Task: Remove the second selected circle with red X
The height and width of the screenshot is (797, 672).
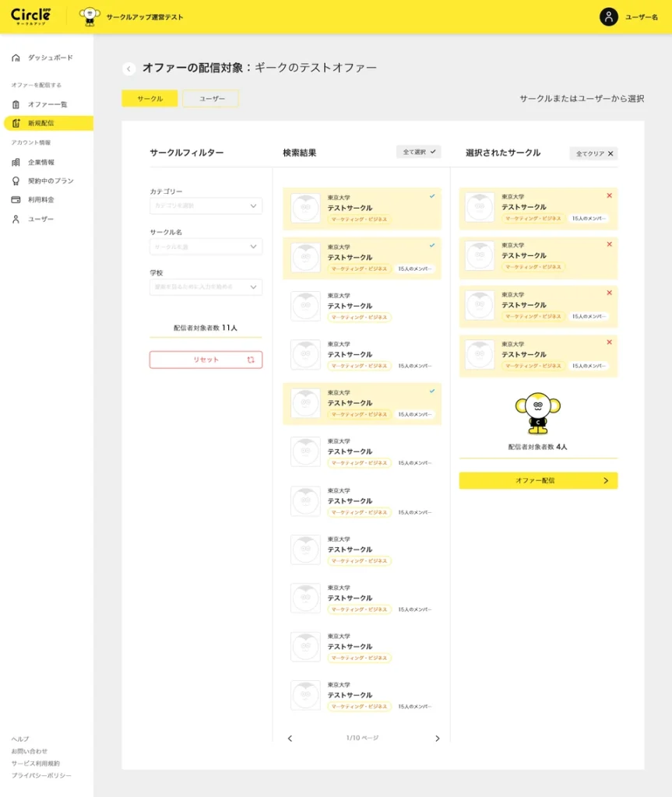Action: point(609,244)
